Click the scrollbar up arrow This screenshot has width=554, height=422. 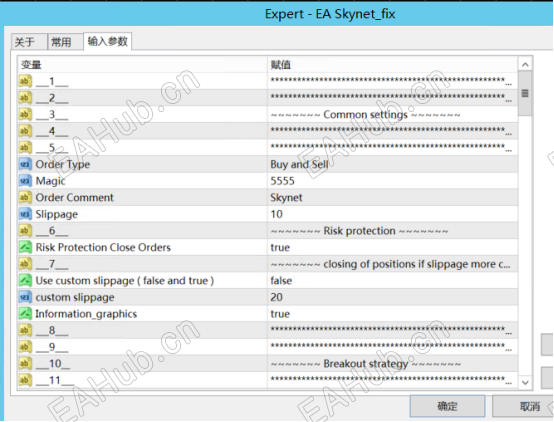click(525, 65)
